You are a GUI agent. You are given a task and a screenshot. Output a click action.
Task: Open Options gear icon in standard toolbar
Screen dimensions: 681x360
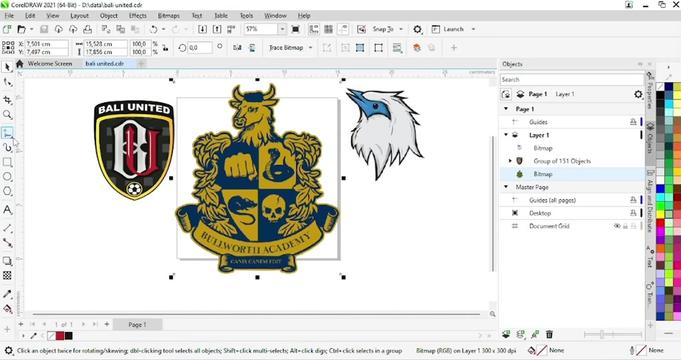tap(417, 29)
